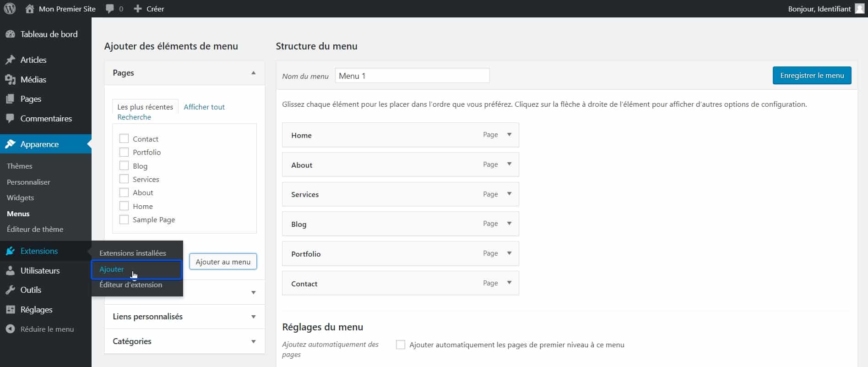
Task: Enable auto-add first-level pages checkbox
Action: (x=401, y=345)
